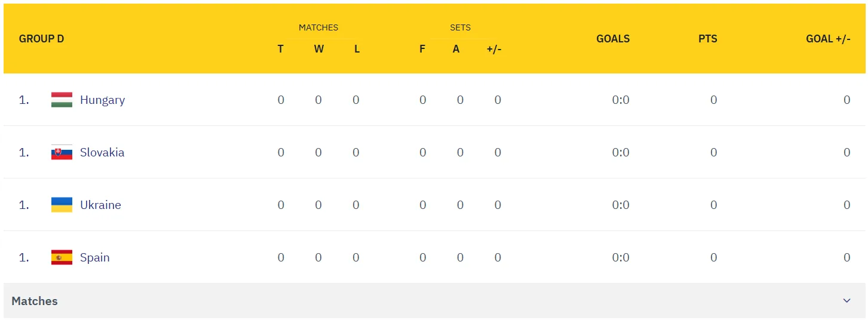
Task: Click the matches lost L column header
Action: 357,49
